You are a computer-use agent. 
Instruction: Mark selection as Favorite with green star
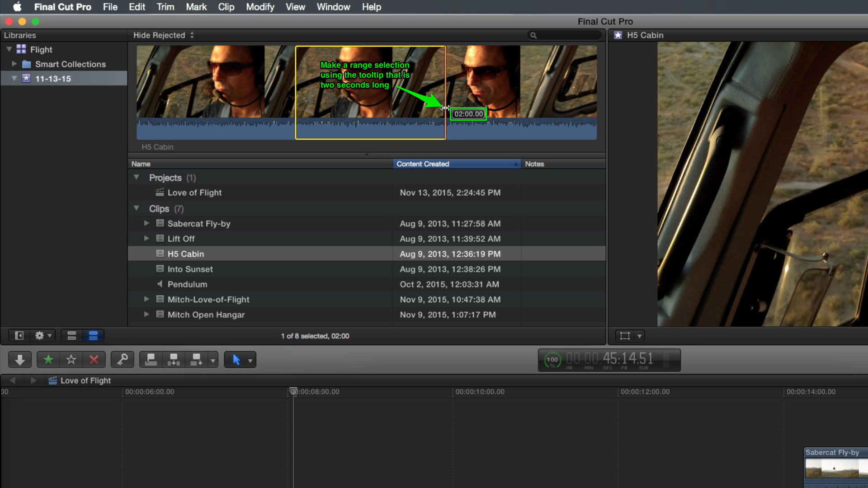coord(48,360)
